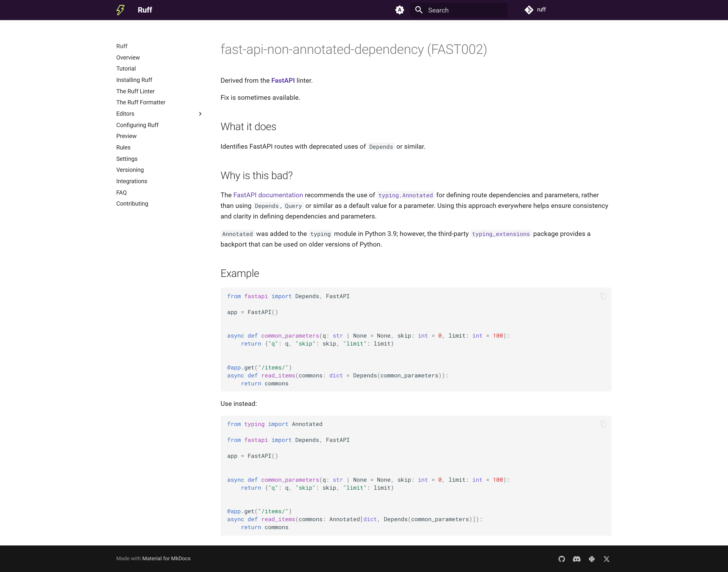Open The Ruff Formatter page
728x572 pixels.
click(141, 102)
